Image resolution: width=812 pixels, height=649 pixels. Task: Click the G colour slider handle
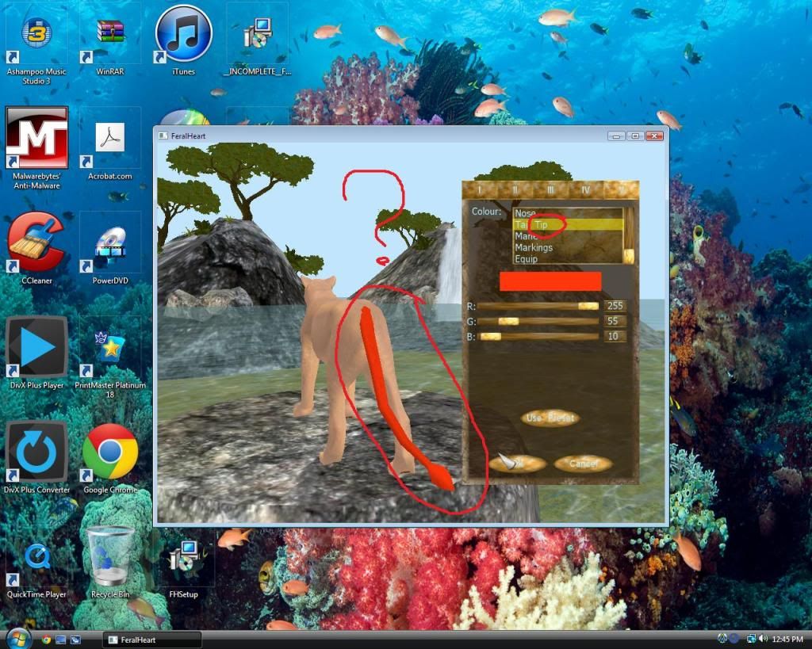[508, 322]
